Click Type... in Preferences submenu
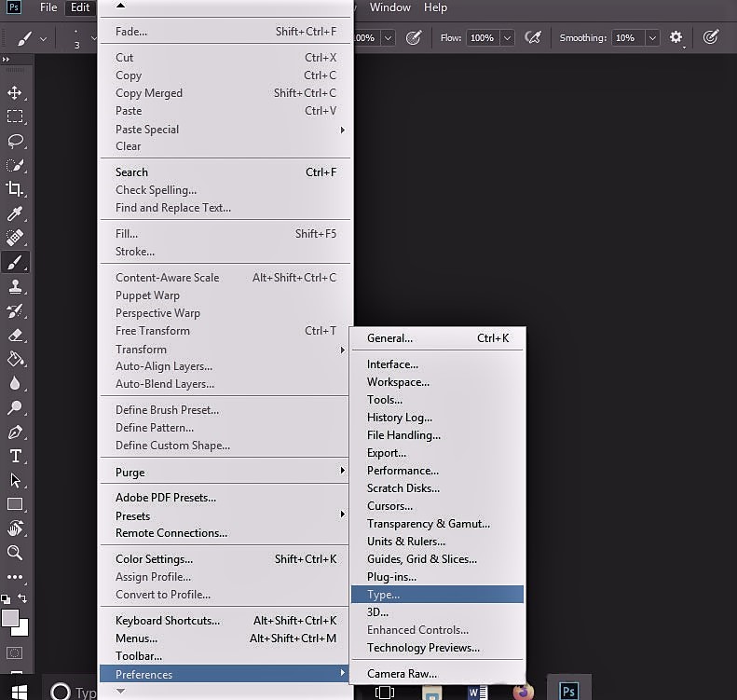 pos(383,595)
